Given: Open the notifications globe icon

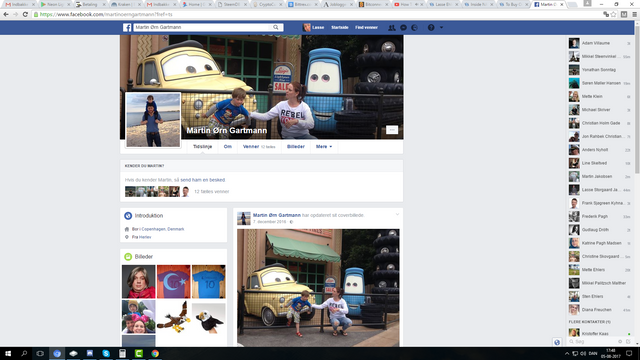Looking at the screenshot, I should click(414, 27).
